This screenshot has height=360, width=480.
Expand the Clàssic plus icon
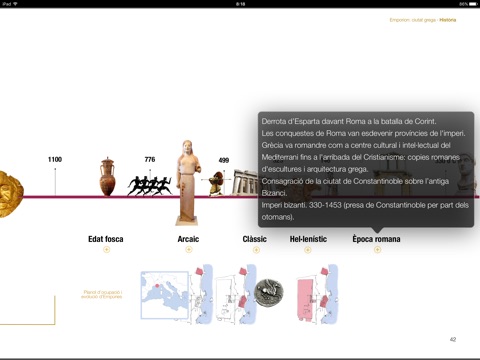pyautogui.click(x=256, y=250)
